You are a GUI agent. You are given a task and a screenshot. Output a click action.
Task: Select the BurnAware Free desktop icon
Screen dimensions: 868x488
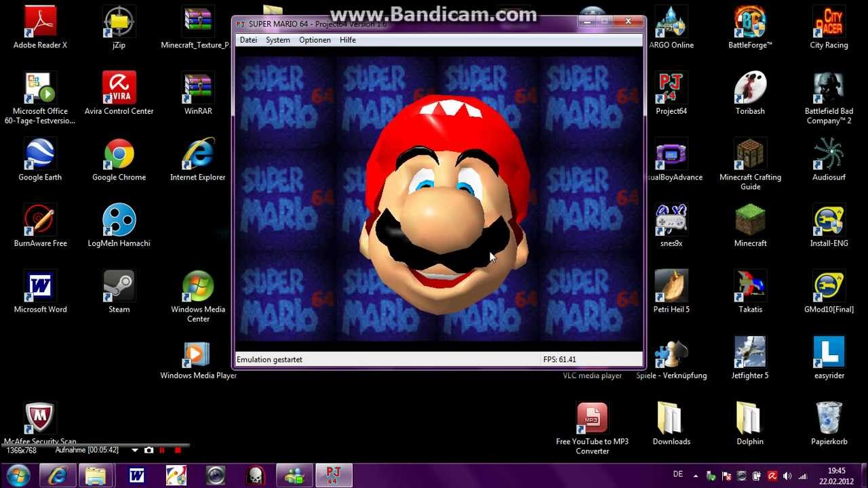point(40,226)
